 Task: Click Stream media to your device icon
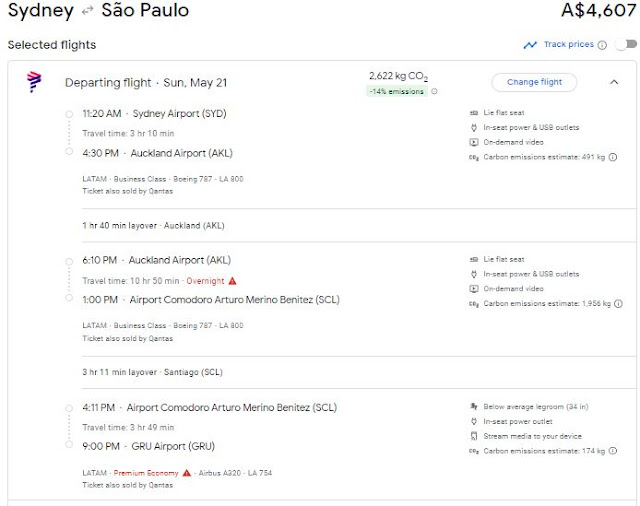click(472, 437)
